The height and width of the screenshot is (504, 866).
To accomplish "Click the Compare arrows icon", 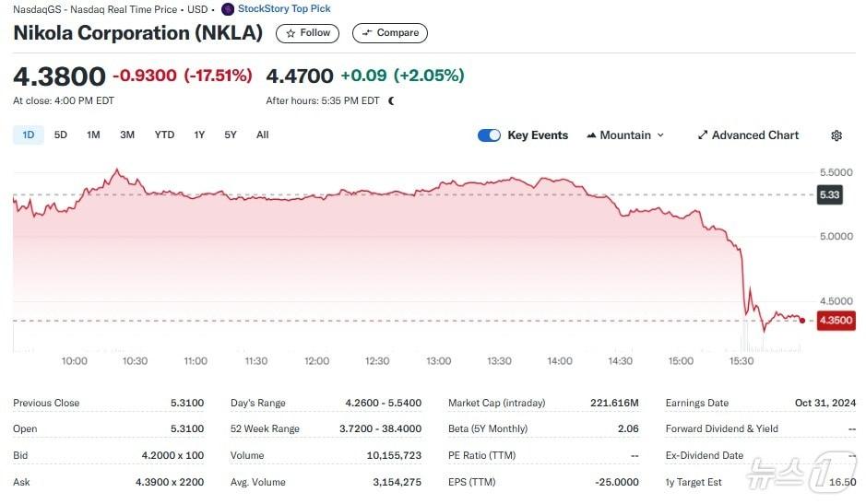I will pos(367,33).
